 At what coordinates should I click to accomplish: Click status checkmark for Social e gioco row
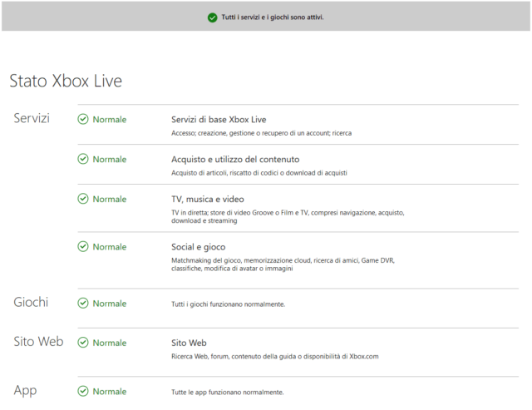click(82, 247)
